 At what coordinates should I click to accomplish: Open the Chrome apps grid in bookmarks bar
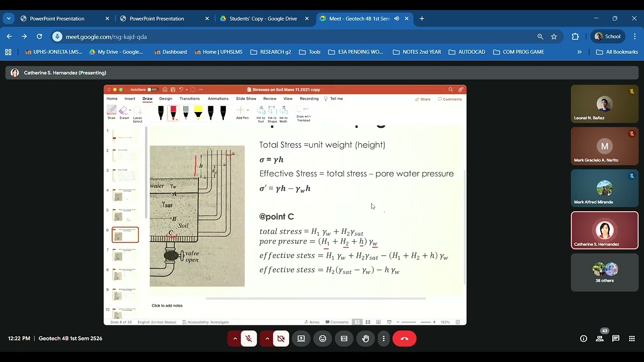[x=8, y=52]
